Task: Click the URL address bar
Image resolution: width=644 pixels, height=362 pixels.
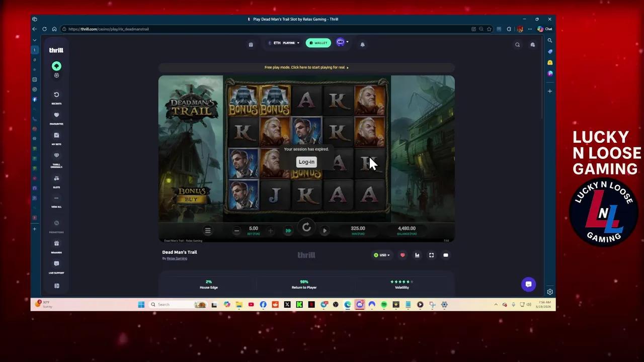Action: pyautogui.click(x=267, y=29)
